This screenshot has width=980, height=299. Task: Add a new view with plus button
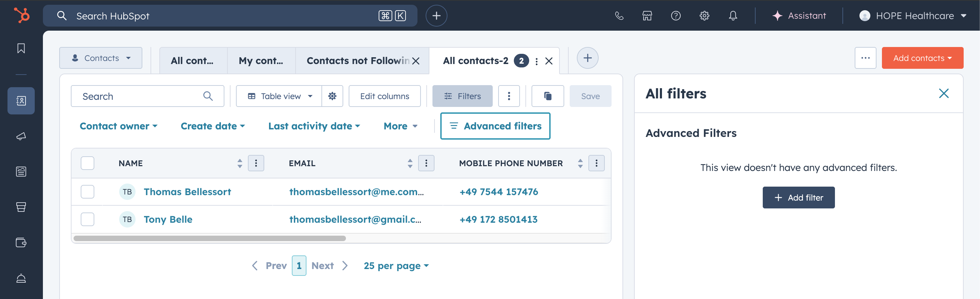click(x=587, y=58)
